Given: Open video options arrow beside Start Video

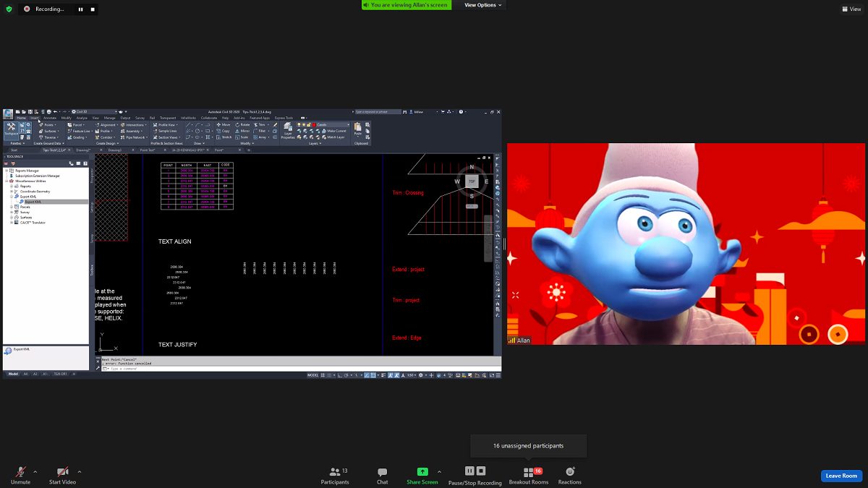Looking at the screenshot, I should pyautogui.click(x=80, y=471).
